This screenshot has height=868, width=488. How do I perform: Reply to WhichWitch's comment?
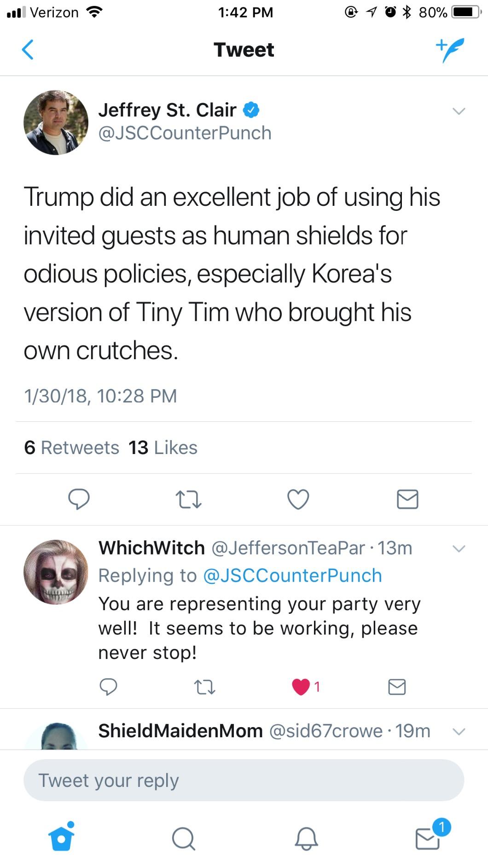point(109,687)
